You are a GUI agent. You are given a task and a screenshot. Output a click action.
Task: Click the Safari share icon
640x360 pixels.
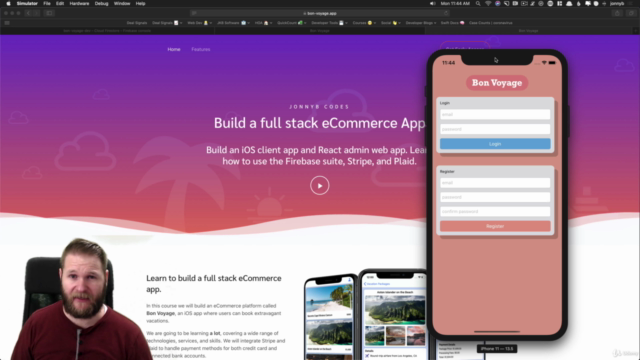click(x=617, y=13)
